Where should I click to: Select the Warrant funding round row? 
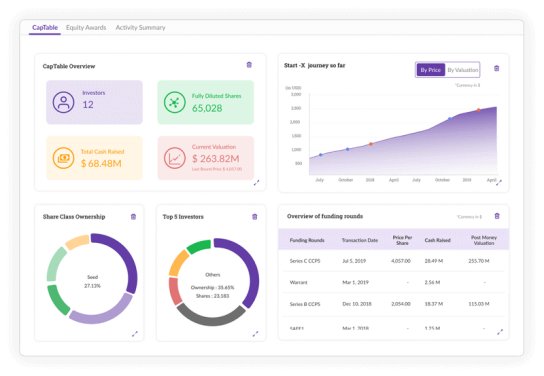(x=393, y=282)
